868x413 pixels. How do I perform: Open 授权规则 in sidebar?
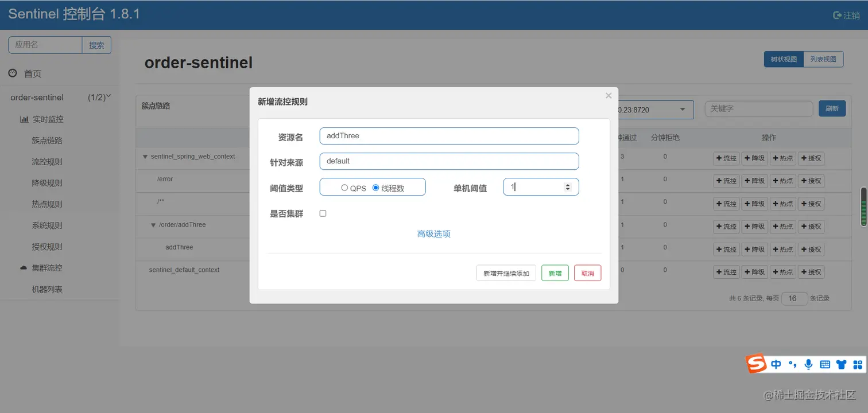tap(47, 247)
